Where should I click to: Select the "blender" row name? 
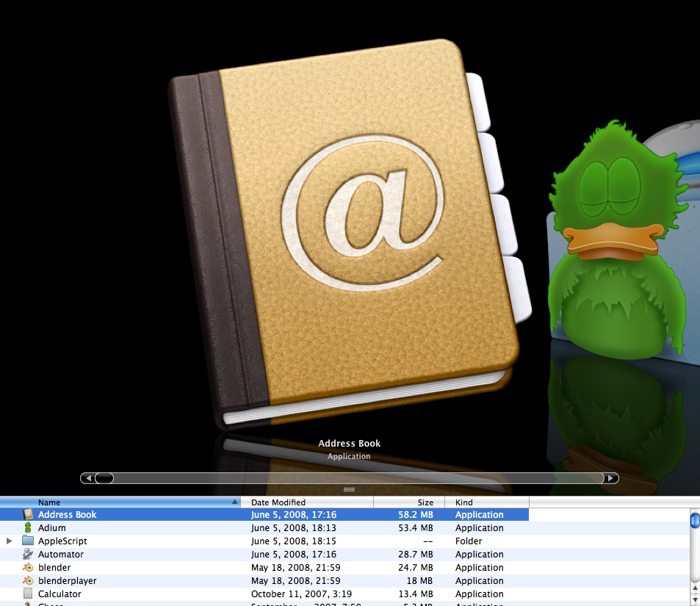pyautogui.click(x=54, y=568)
